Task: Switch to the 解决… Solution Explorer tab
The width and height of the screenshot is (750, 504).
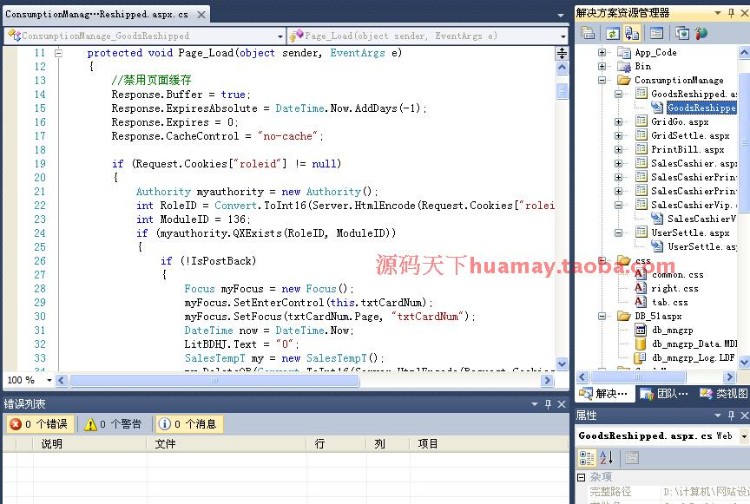Action: coord(604,394)
